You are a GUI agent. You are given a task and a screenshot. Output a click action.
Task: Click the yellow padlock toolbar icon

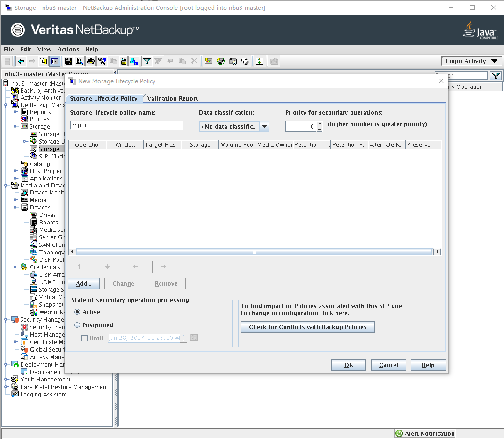click(123, 61)
